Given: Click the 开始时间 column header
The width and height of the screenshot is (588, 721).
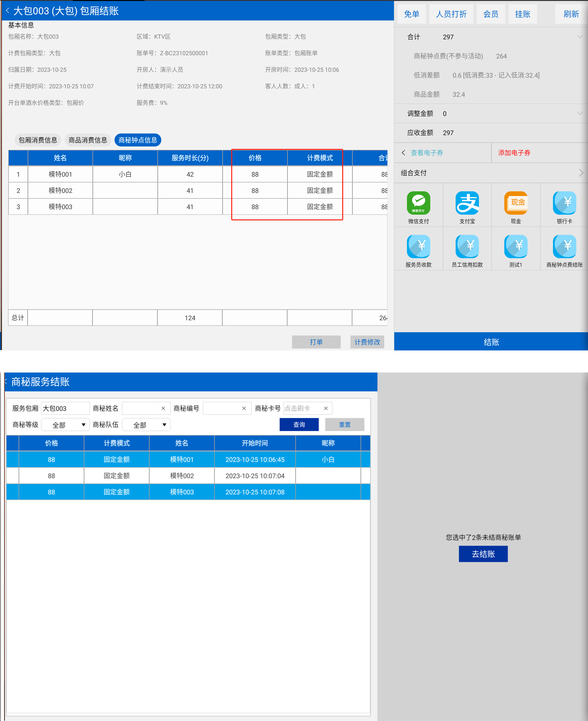Looking at the screenshot, I should click(x=255, y=443).
